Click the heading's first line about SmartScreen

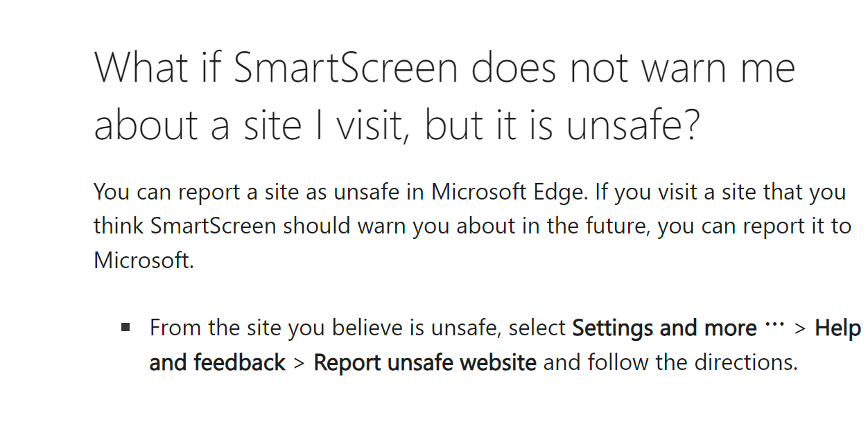pos(444,68)
